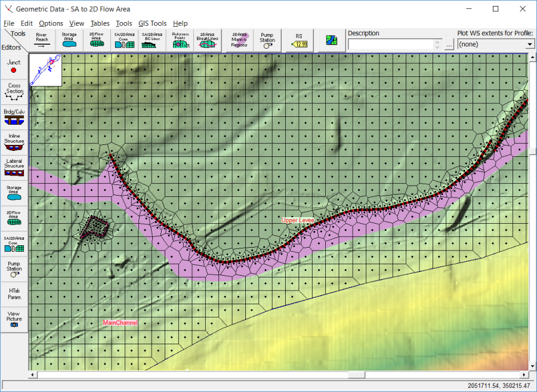Open the Lateral Structure editor
Image resolution: width=537 pixels, height=392 pixels.
(13, 164)
